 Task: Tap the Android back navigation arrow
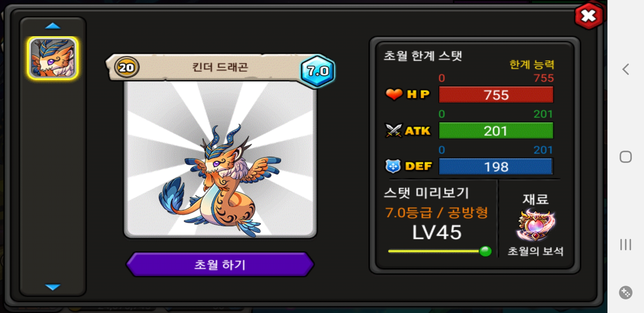coord(626,69)
